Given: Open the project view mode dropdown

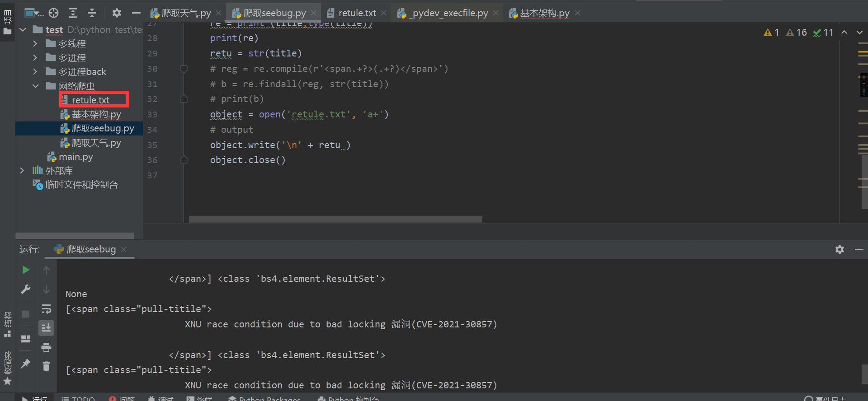Looking at the screenshot, I should pos(34,13).
